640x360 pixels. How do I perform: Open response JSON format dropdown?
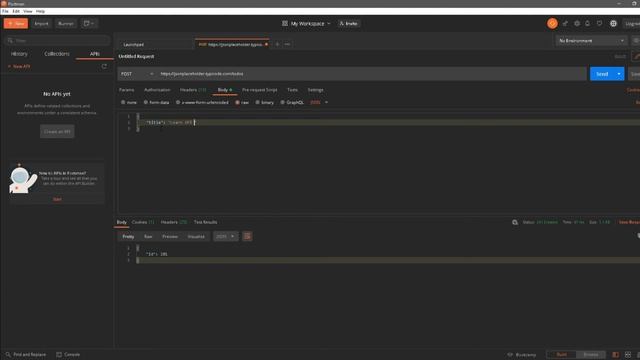click(x=225, y=237)
